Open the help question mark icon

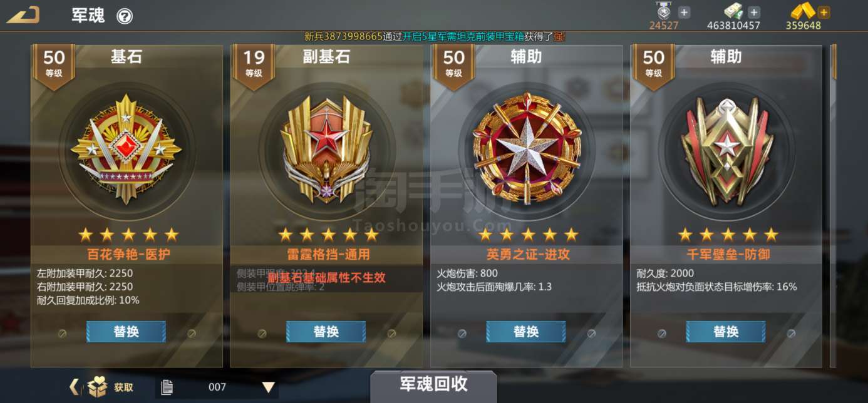125,16
